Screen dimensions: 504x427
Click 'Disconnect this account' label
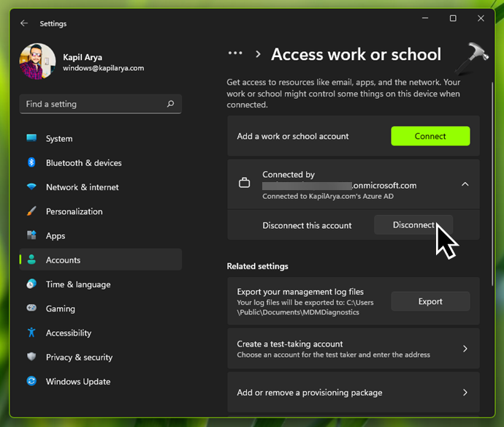(x=307, y=225)
